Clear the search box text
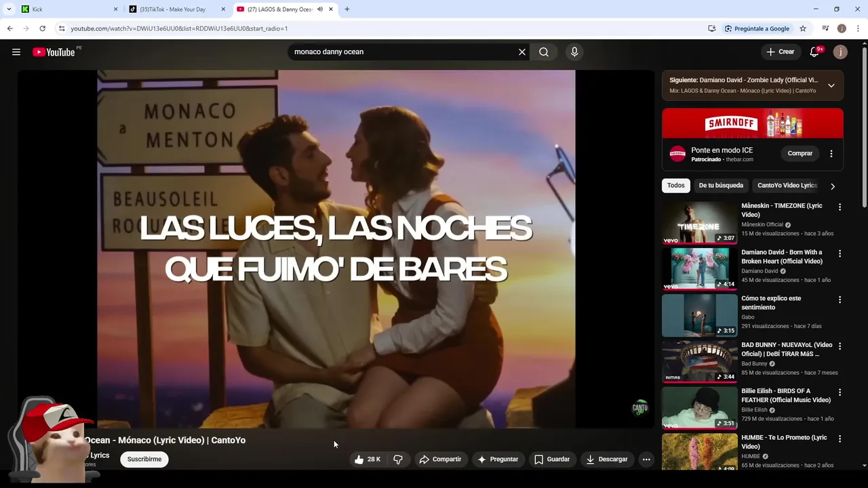The width and height of the screenshot is (868, 488). (522, 52)
